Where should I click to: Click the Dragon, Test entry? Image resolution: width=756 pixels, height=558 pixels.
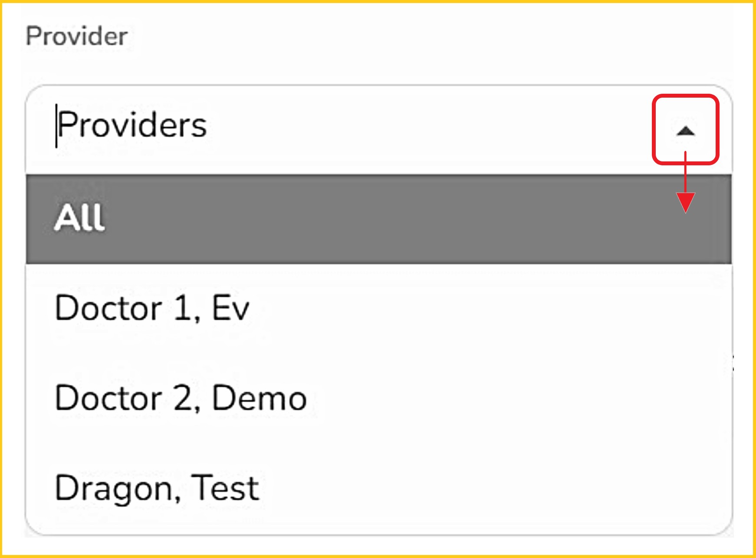coord(157,488)
